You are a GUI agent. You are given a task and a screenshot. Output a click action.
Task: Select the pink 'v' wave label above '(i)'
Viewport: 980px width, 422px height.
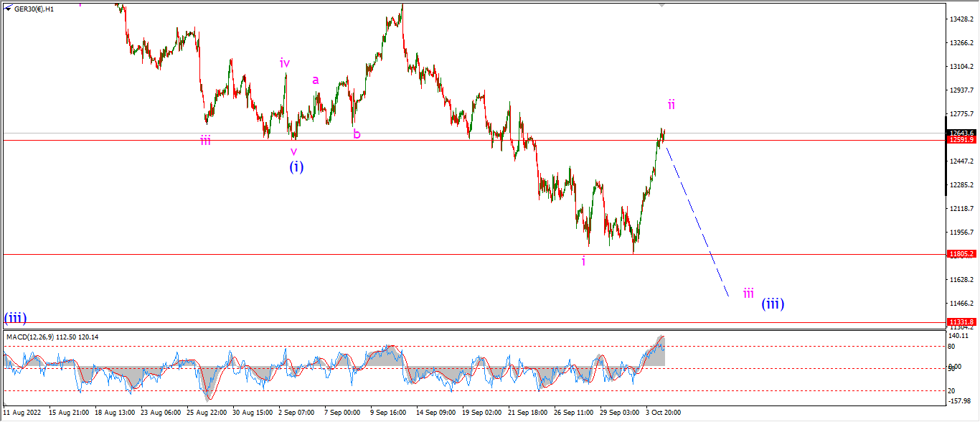coord(293,151)
